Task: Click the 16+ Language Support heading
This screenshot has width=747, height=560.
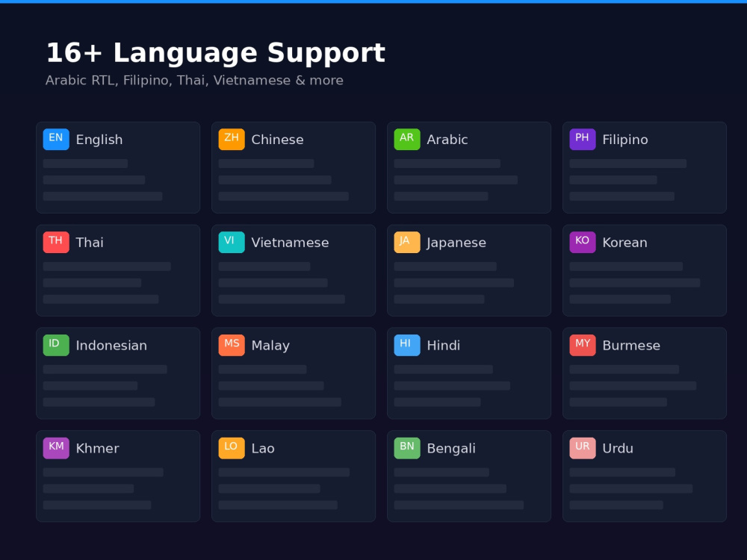Action: pyautogui.click(x=215, y=53)
